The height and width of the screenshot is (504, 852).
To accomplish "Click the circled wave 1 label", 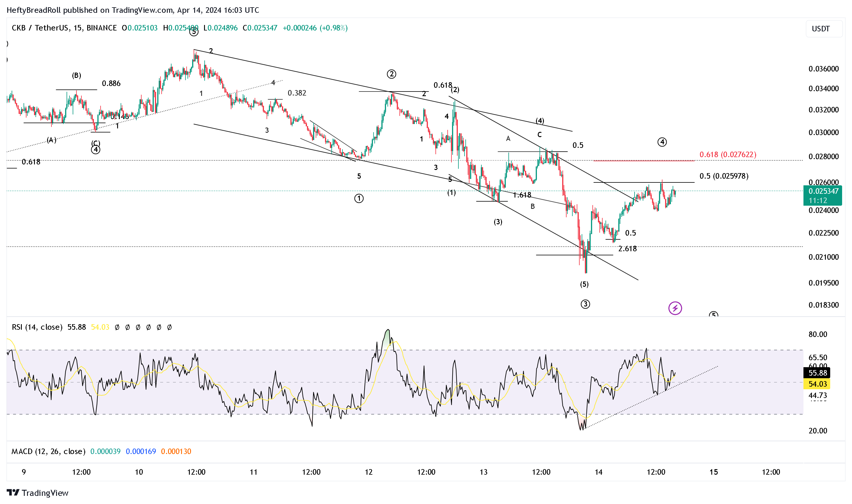I will point(359,199).
